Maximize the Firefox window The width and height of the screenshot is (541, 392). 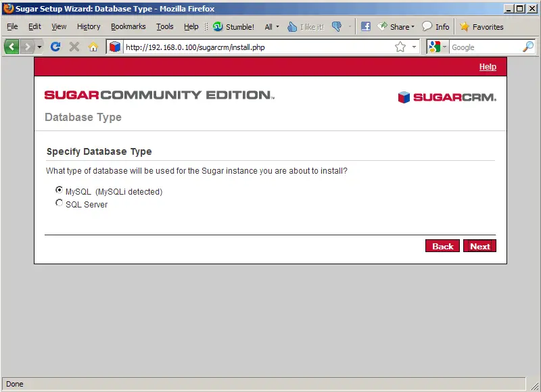pos(520,9)
